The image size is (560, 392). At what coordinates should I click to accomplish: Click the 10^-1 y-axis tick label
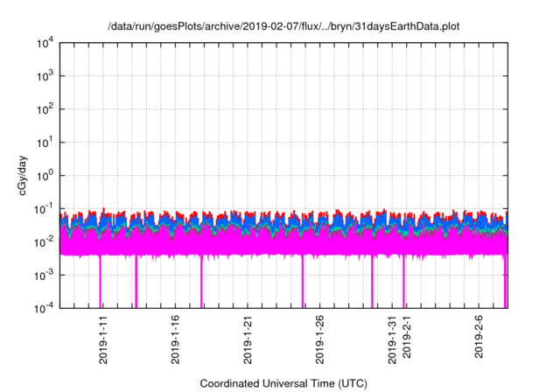click(x=44, y=209)
